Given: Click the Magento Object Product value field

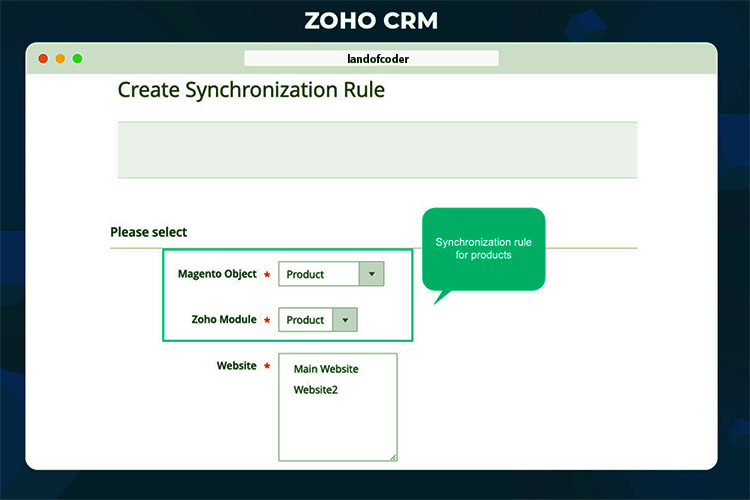Looking at the screenshot, I should (x=318, y=274).
